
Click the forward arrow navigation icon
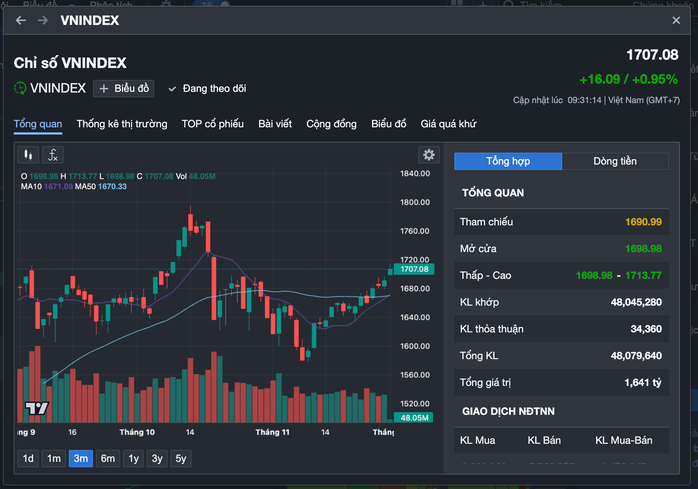(42, 20)
